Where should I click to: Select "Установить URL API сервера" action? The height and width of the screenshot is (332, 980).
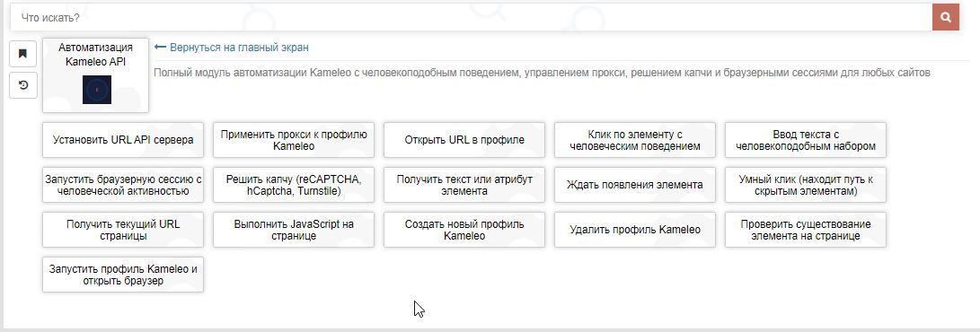(123, 140)
